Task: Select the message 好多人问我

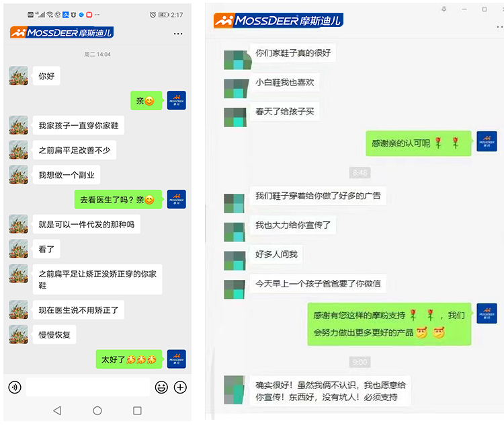Action: coord(276,254)
